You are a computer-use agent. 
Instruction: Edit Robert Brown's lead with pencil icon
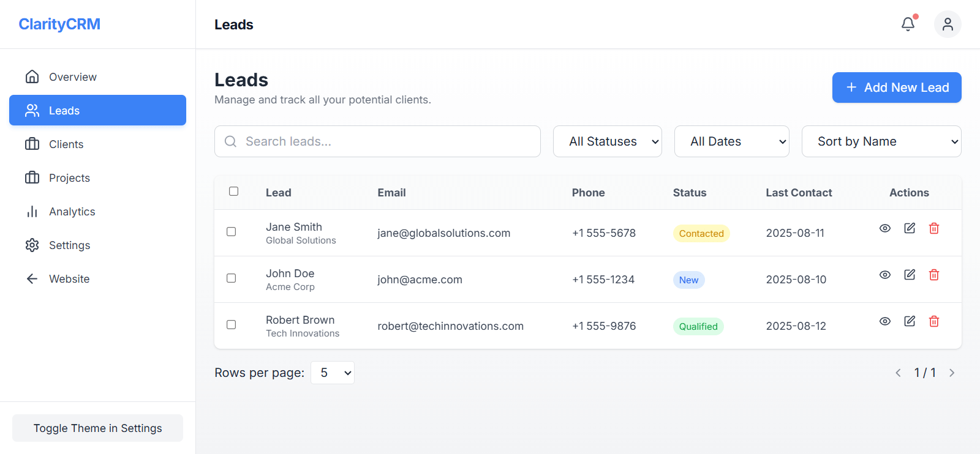910,321
